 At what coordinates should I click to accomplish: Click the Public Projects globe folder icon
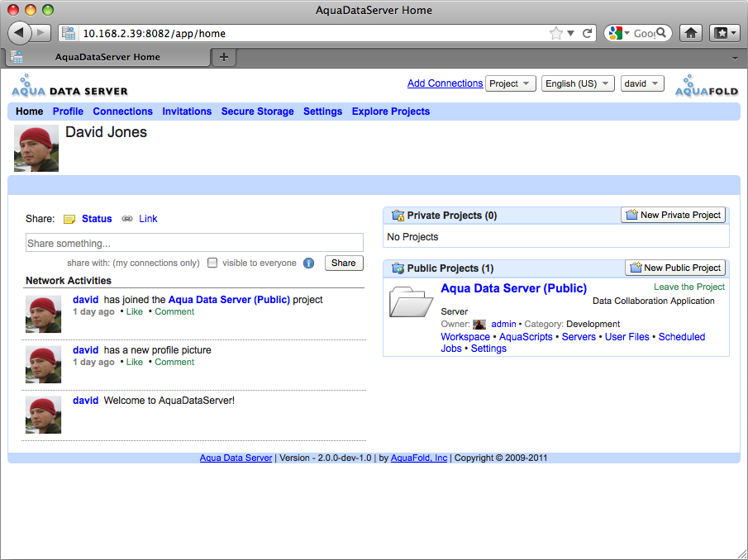[398, 268]
